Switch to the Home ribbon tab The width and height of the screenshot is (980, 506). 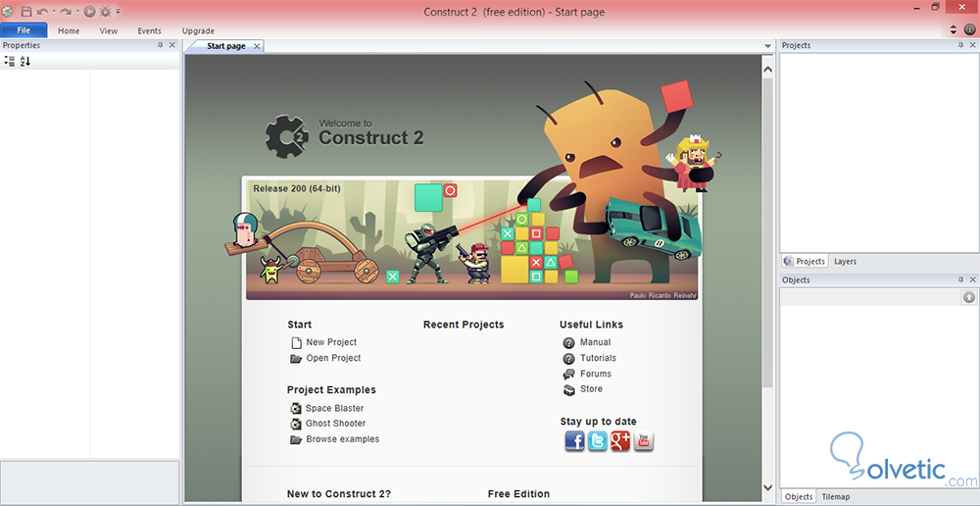69,30
